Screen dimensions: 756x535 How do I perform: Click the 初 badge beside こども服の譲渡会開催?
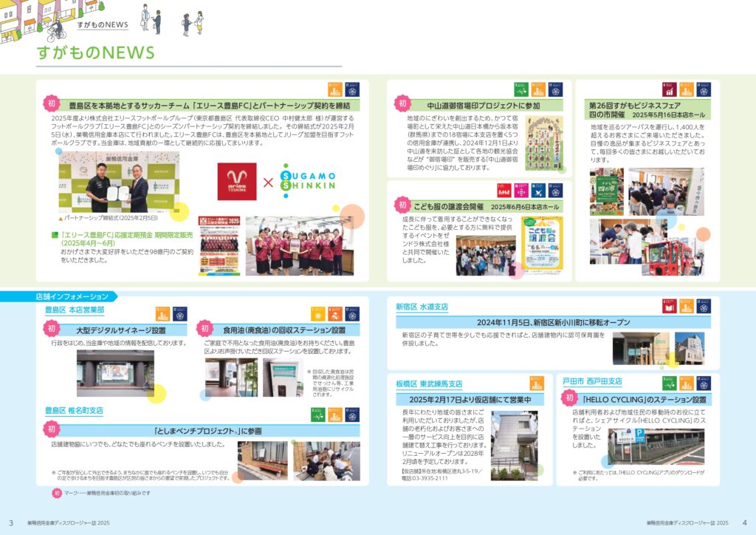tap(402, 205)
